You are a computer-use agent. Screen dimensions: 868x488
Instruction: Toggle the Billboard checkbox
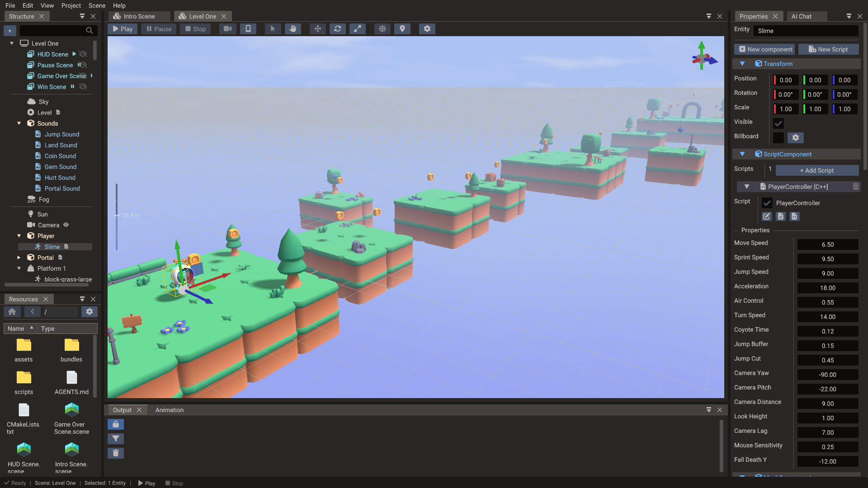(x=778, y=138)
